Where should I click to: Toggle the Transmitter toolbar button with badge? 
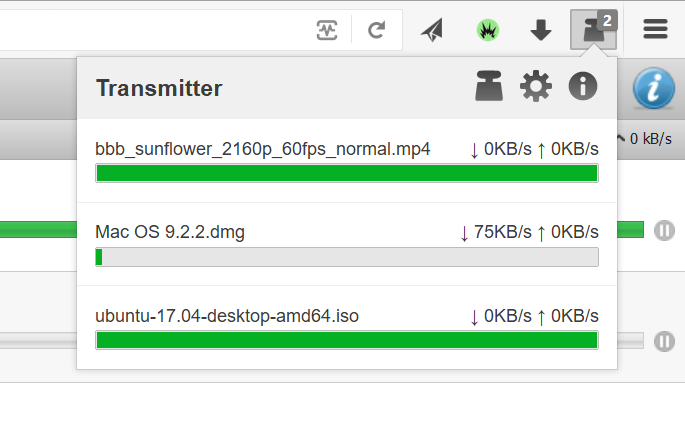[594, 30]
